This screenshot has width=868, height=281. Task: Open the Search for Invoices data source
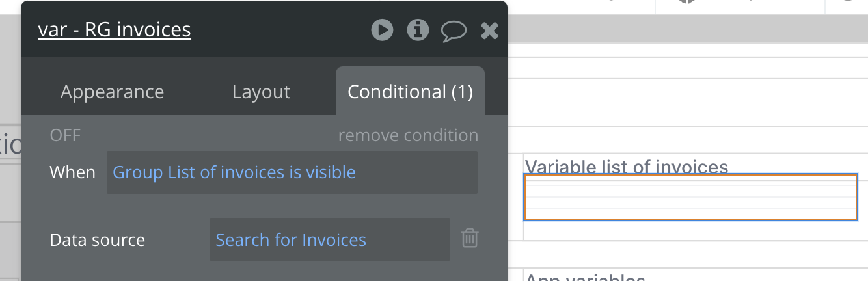click(x=291, y=240)
